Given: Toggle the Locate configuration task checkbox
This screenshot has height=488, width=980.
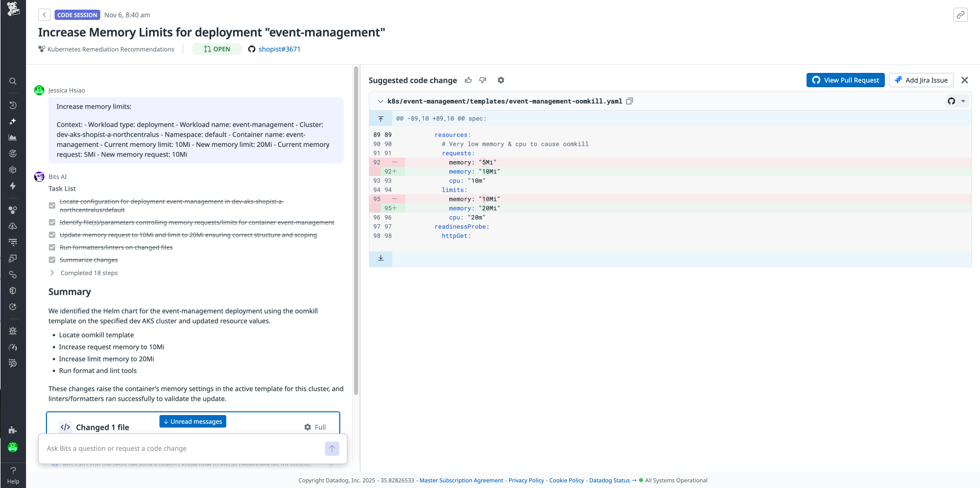Looking at the screenshot, I should tap(52, 206).
